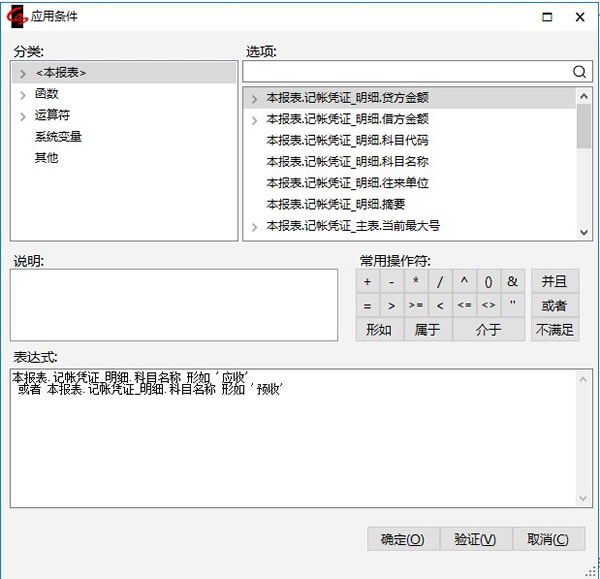Click the 验证(V) validate button
The image size is (600, 579).
475,539
